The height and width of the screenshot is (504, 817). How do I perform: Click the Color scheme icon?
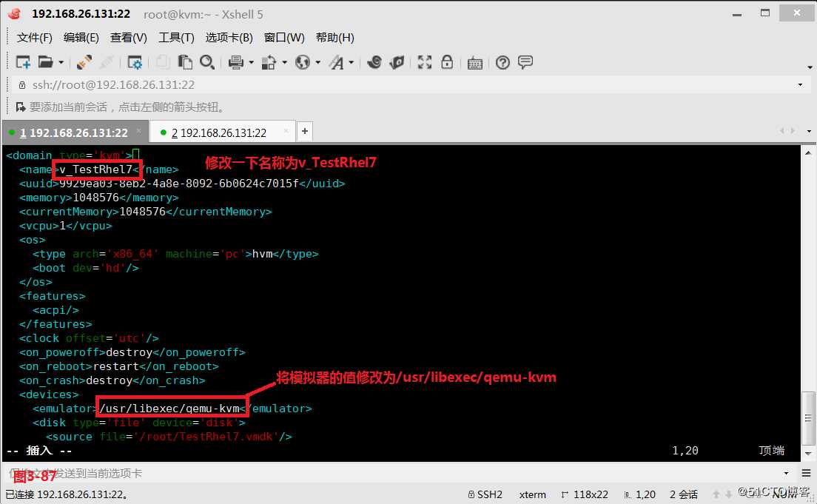269,63
